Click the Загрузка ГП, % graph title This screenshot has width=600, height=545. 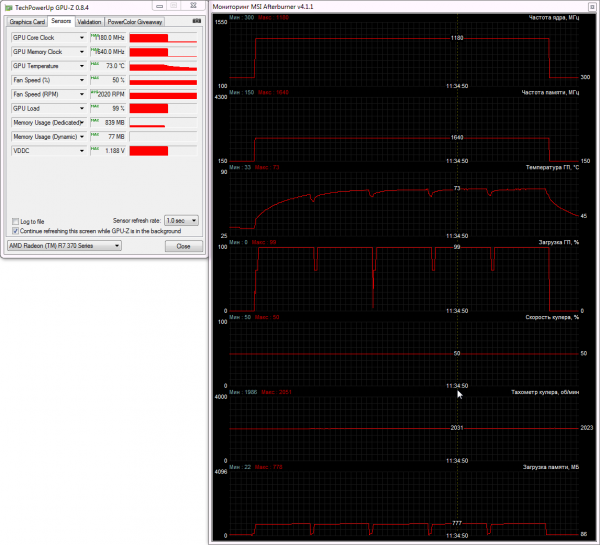[559, 242]
